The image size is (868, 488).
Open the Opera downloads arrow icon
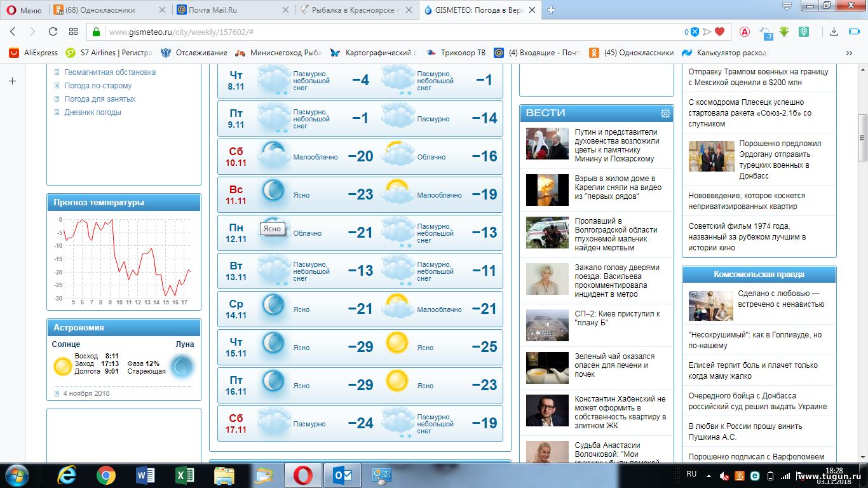pos(834,32)
